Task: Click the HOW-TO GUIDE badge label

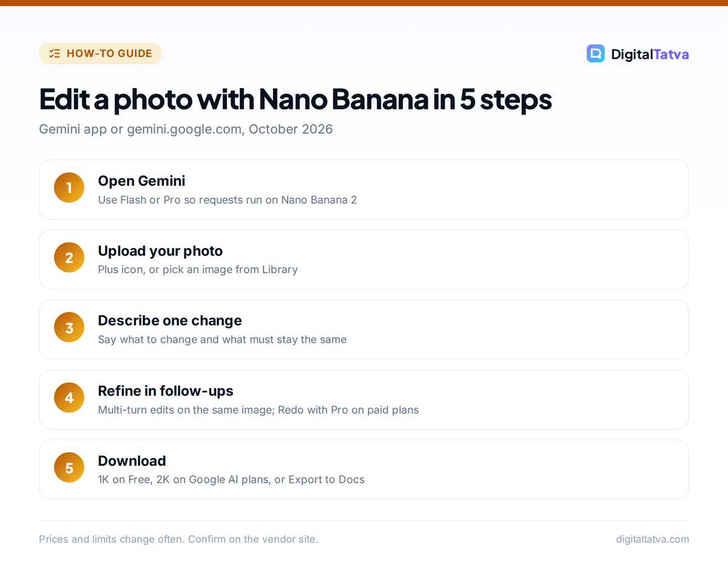Action: pyautogui.click(x=109, y=53)
